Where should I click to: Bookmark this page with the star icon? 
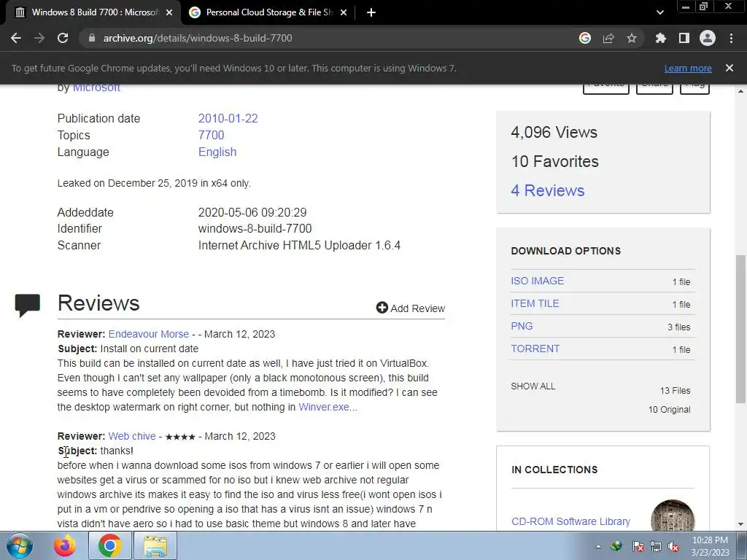point(632,38)
